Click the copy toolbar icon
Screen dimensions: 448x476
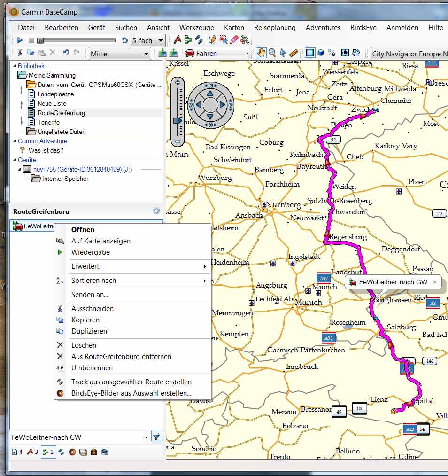31,53
